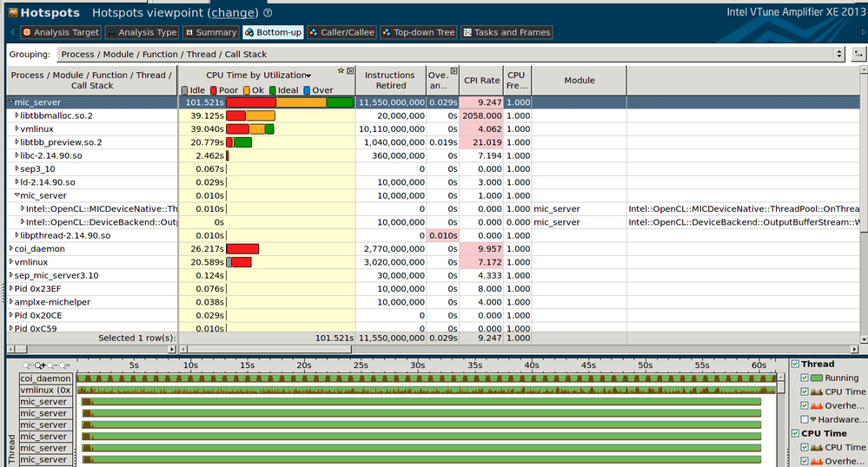
Task: Click the green Running legend icon
Action: click(x=817, y=378)
